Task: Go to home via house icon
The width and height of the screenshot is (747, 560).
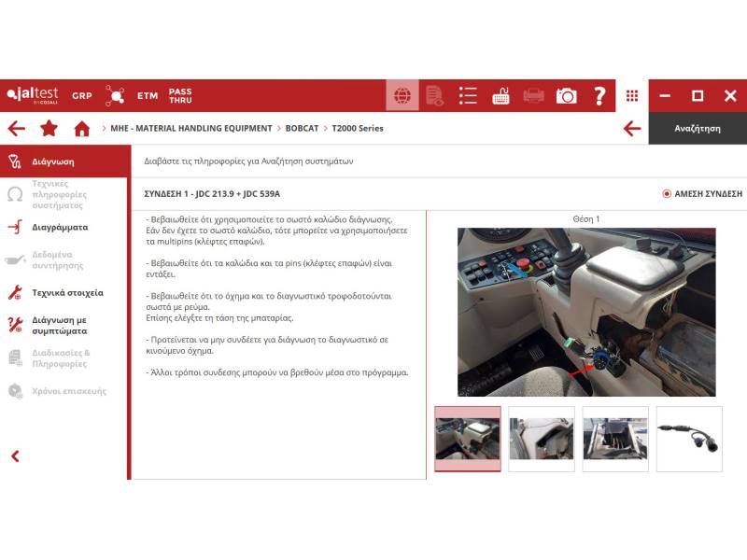Action: [x=82, y=129]
